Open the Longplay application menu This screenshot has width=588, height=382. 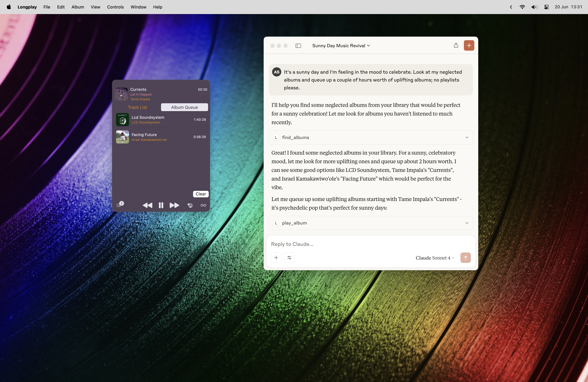pos(27,7)
